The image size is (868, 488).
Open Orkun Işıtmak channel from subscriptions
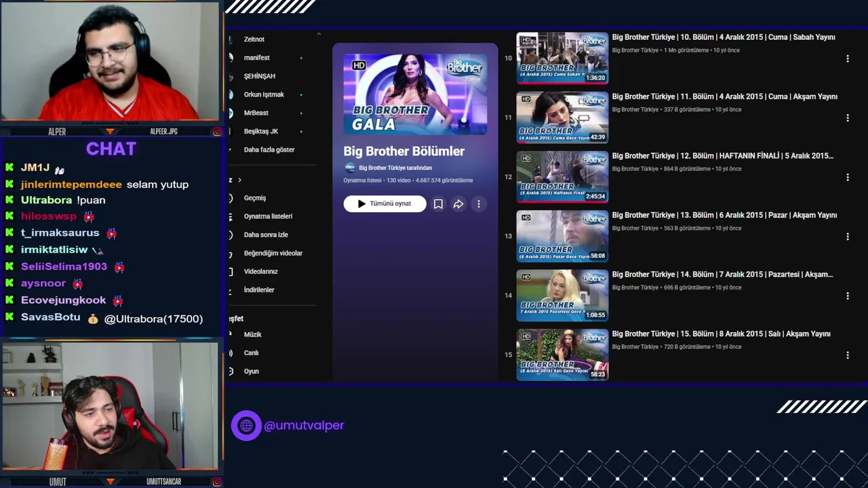264,94
